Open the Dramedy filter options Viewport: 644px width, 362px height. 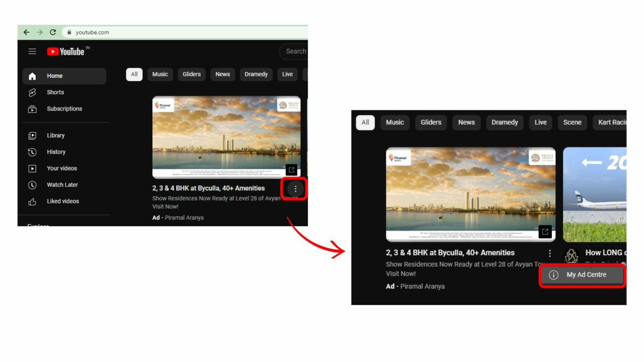click(256, 74)
